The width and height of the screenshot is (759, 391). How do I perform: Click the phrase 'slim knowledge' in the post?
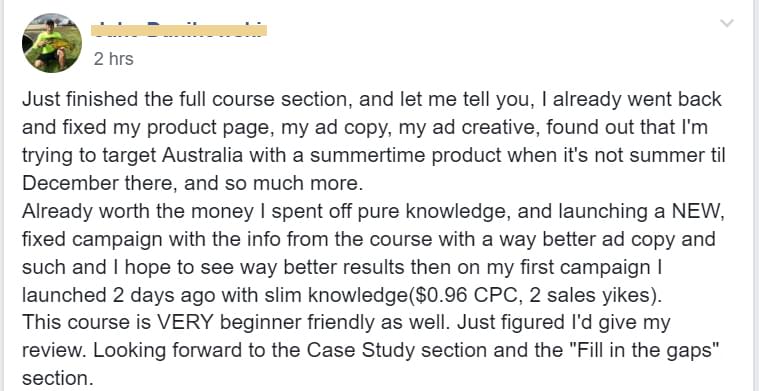click(x=335, y=296)
